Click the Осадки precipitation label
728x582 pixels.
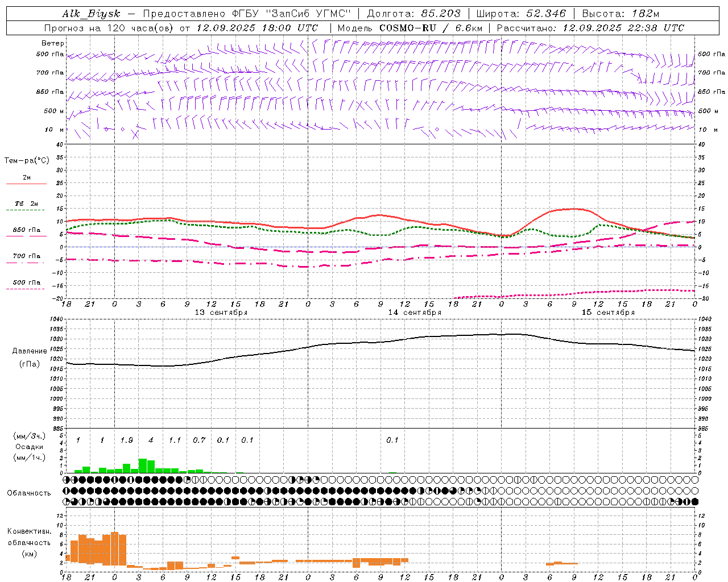[30, 447]
